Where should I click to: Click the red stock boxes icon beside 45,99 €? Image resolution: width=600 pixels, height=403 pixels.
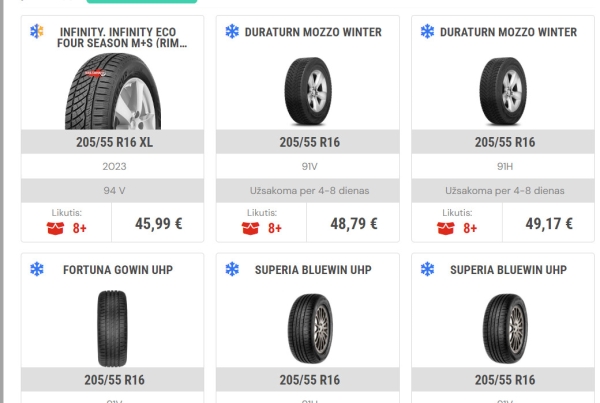tap(55, 227)
